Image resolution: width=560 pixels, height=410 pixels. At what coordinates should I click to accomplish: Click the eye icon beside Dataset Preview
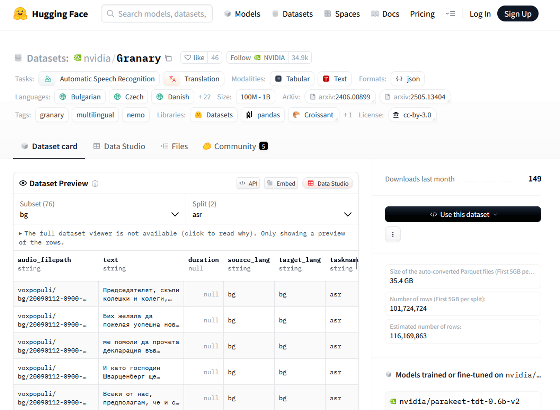(23, 183)
